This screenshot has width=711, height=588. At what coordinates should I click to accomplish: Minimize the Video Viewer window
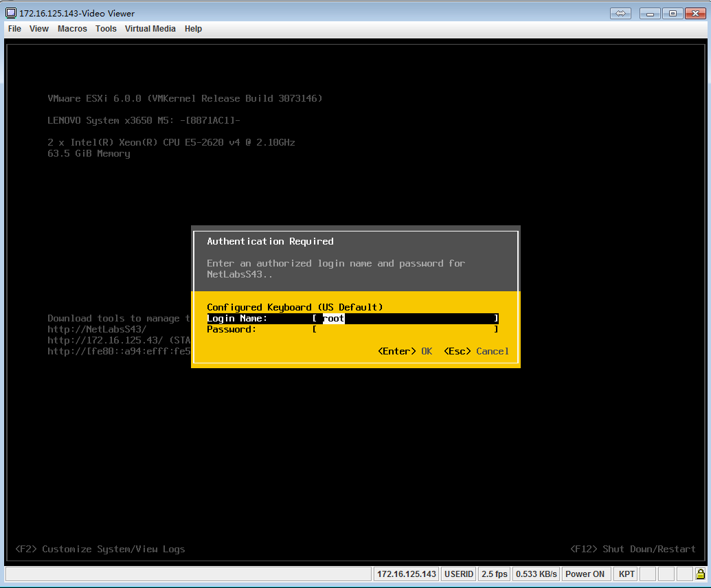tap(650, 13)
